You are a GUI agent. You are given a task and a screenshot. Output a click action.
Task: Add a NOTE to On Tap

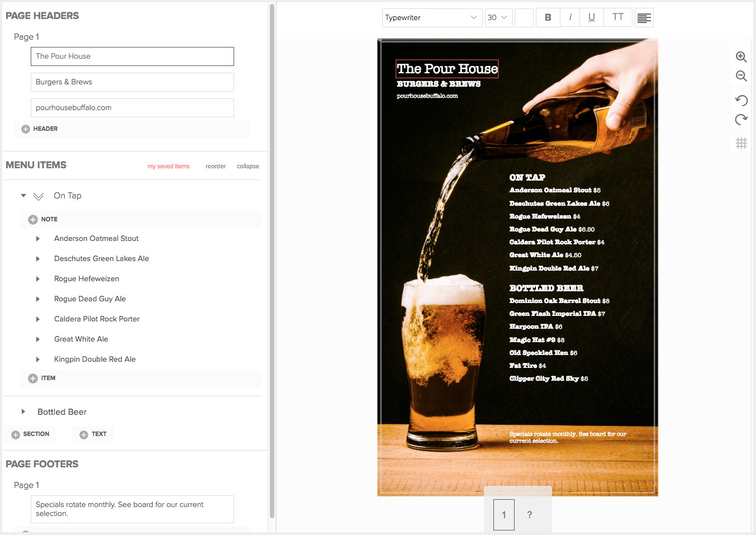[x=43, y=219]
